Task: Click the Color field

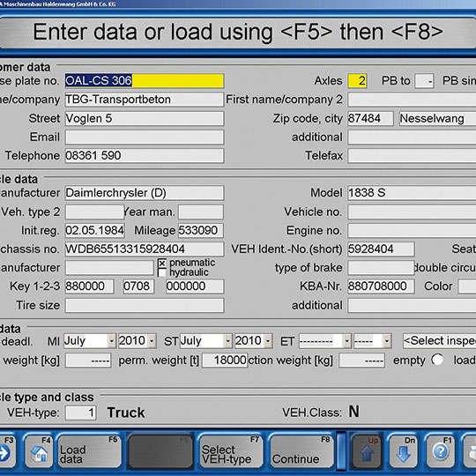Action: tap(467, 286)
